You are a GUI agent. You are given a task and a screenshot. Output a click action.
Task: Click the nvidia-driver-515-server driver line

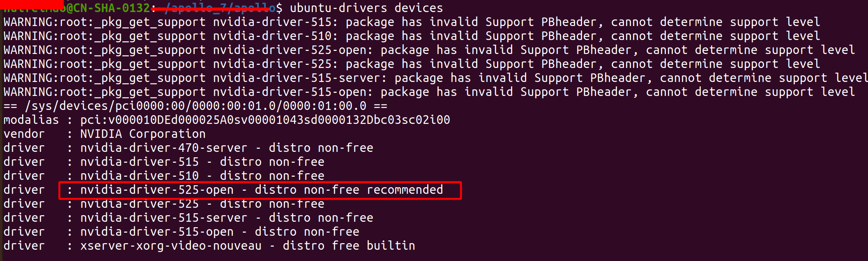(x=188, y=218)
